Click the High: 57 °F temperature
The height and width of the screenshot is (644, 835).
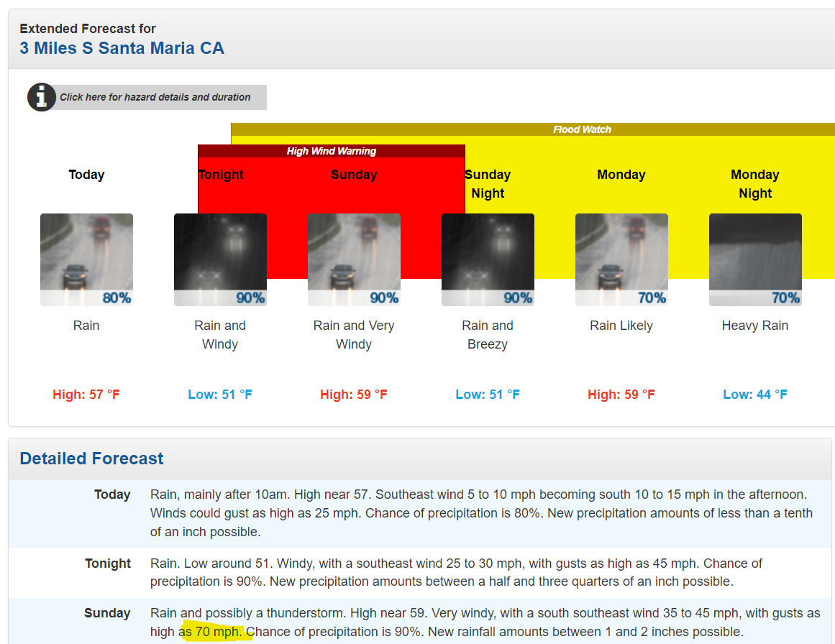86,395
